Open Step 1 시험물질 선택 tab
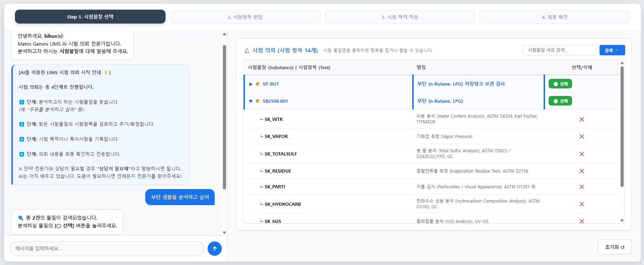 pos(90,17)
